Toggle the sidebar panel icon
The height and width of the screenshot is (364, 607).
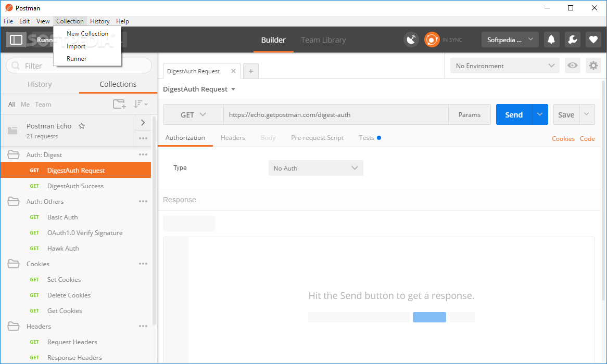click(x=16, y=40)
